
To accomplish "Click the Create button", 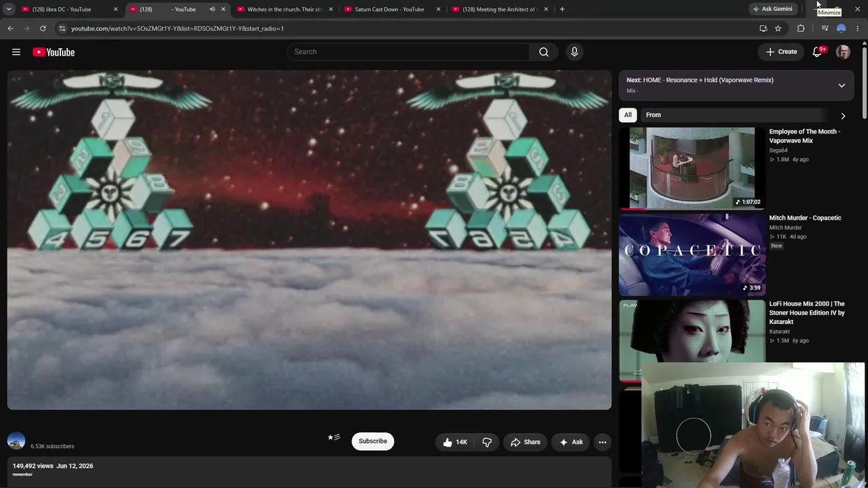I will tap(781, 52).
